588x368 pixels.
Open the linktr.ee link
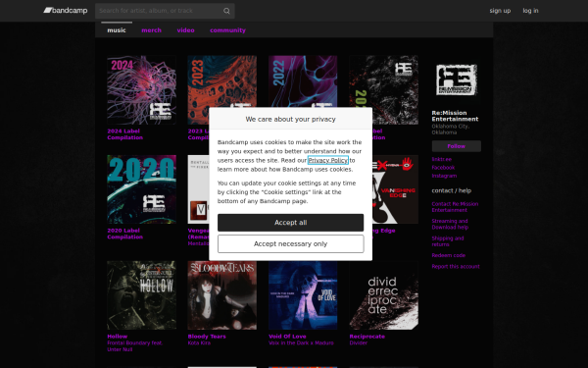(441, 159)
